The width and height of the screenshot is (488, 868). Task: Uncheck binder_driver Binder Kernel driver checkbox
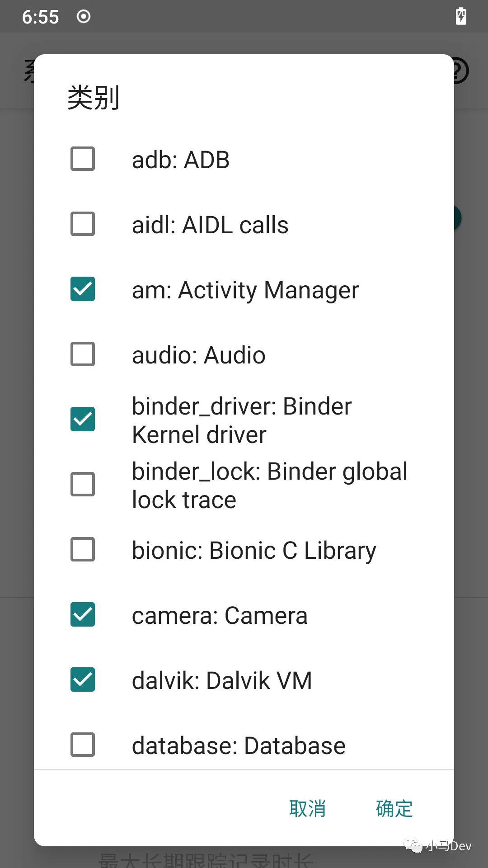83,419
